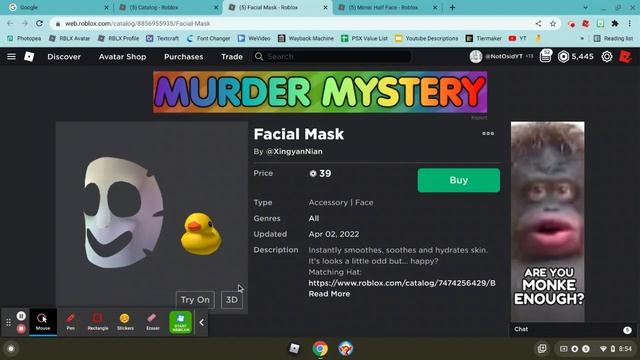Open the RBLX Profile bookmark

[119, 38]
